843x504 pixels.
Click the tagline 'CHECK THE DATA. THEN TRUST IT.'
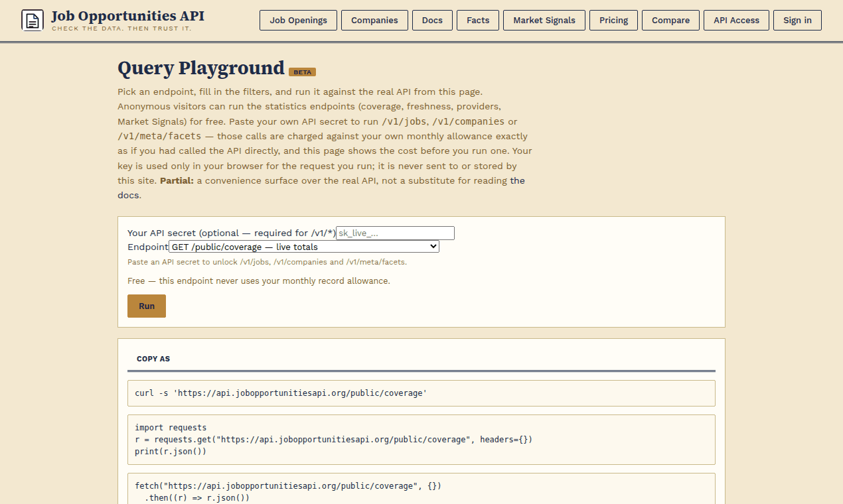(x=121, y=29)
